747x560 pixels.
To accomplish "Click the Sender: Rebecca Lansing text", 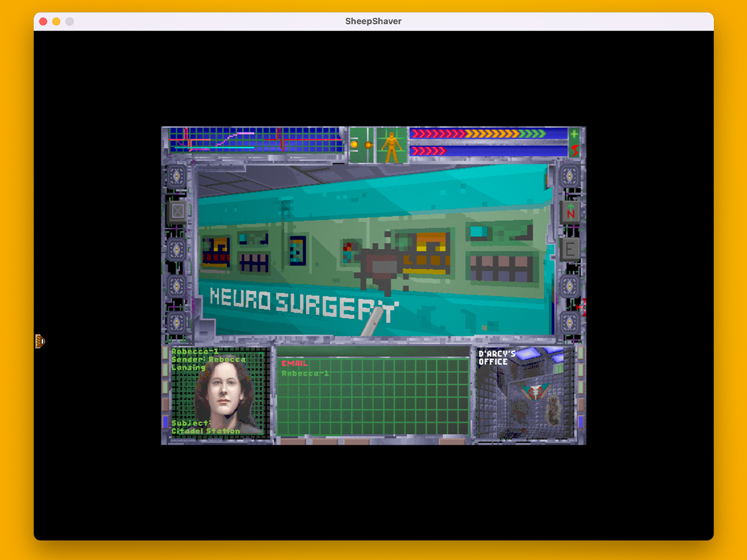I will tap(209, 363).
